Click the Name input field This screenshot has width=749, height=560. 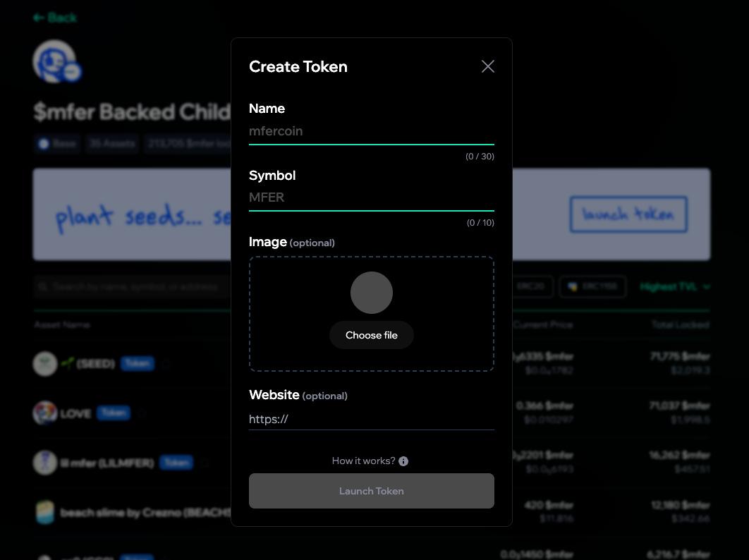(x=371, y=131)
